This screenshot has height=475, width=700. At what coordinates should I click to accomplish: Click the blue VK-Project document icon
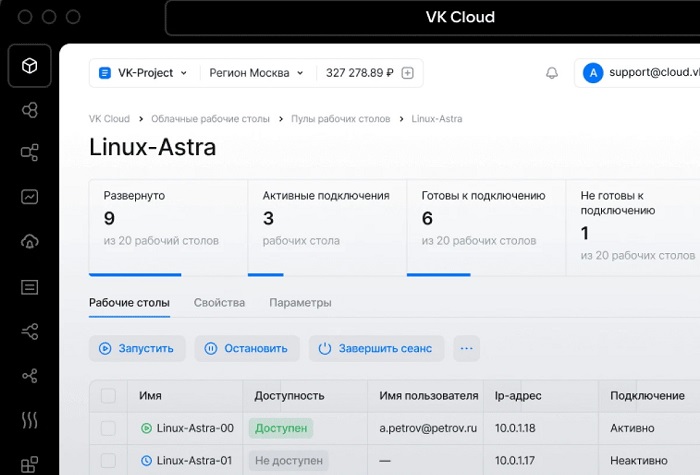104,73
